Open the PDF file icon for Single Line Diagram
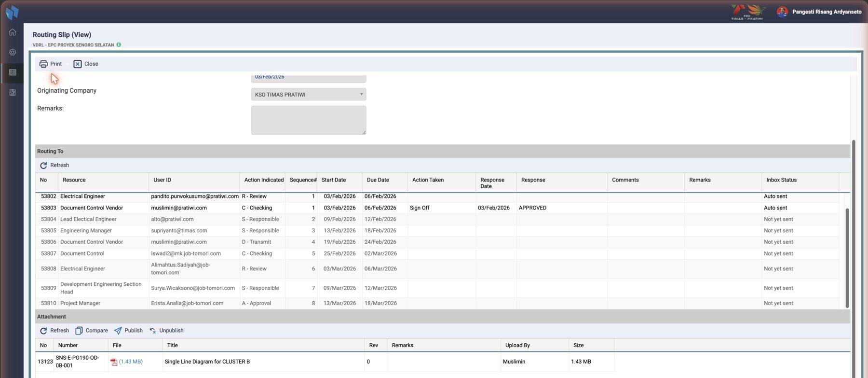Image resolution: width=868 pixels, height=378 pixels. click(x=114, y=362)
